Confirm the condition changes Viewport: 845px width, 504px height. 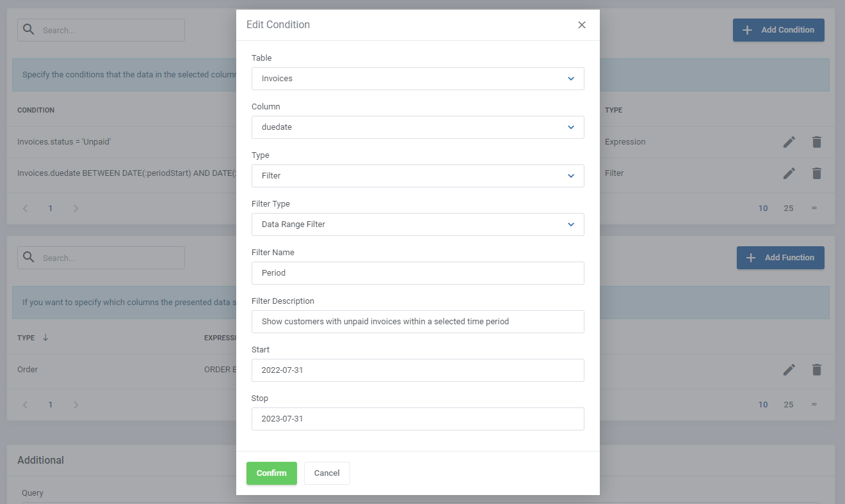coord(271,473)
